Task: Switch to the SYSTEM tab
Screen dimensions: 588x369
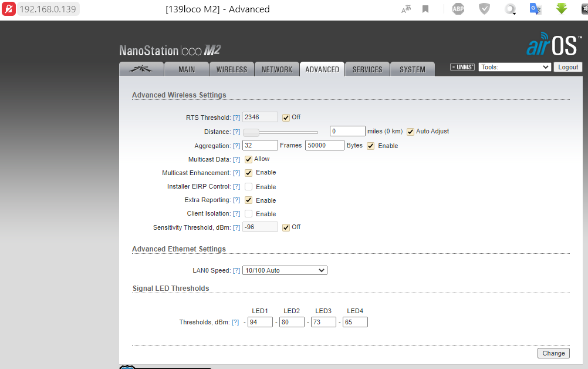Action: pos(413,69)
